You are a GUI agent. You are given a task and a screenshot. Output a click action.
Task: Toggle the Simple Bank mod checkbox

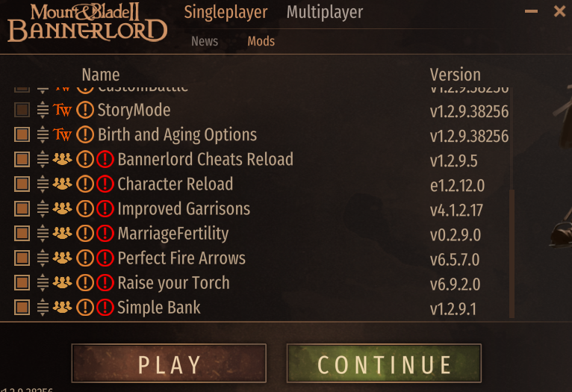(x=22, y=308)
